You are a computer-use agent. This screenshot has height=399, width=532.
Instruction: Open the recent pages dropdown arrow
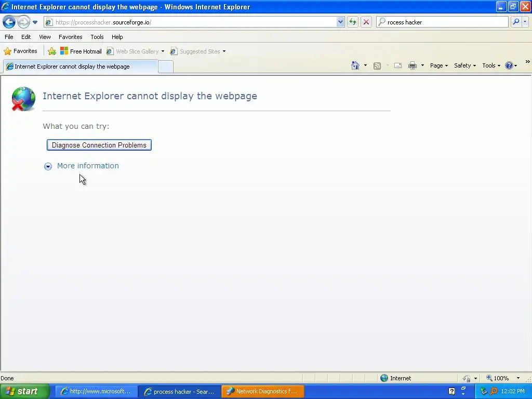click(35, 22)
